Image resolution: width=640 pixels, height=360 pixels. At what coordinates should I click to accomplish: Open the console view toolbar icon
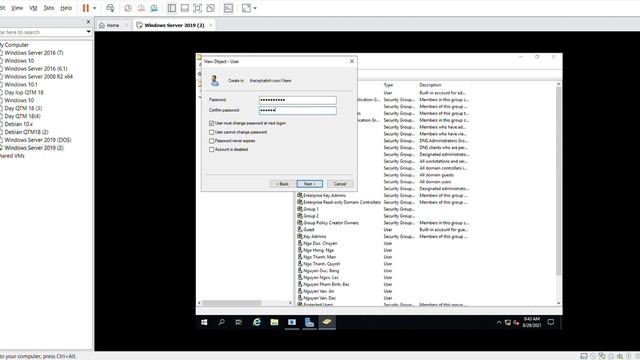click(x=229, y=8)
